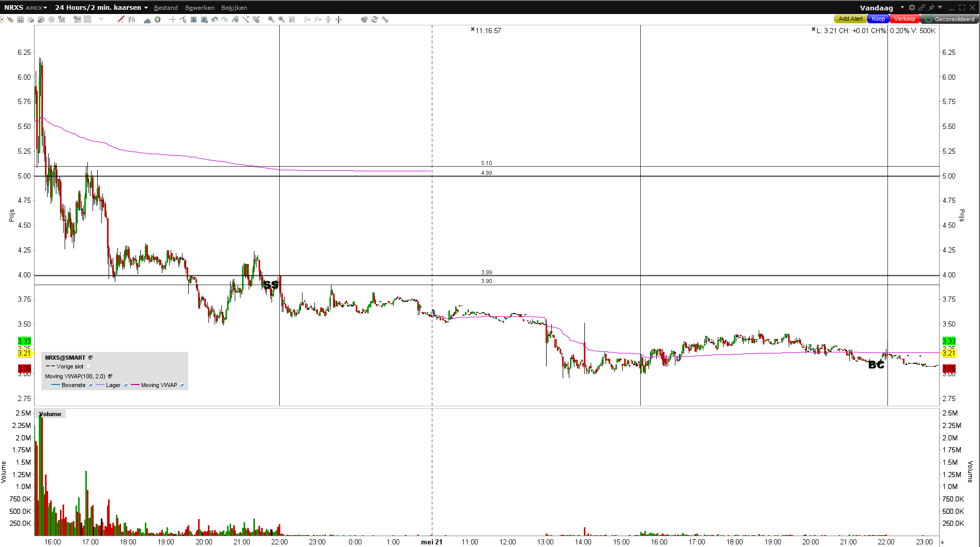This screenshot has width=980, height=547.
Task: Click the red Verkoop button
Action: [x=904, y=19]
